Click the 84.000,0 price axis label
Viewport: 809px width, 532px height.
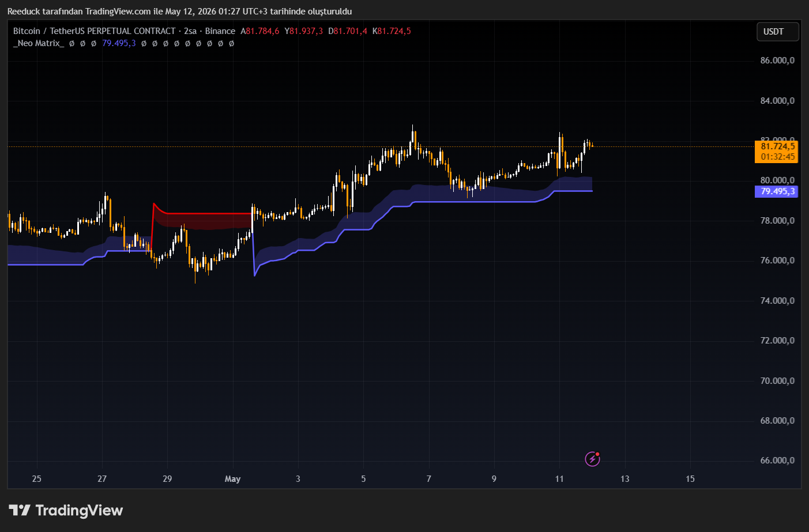pos(777,101)
